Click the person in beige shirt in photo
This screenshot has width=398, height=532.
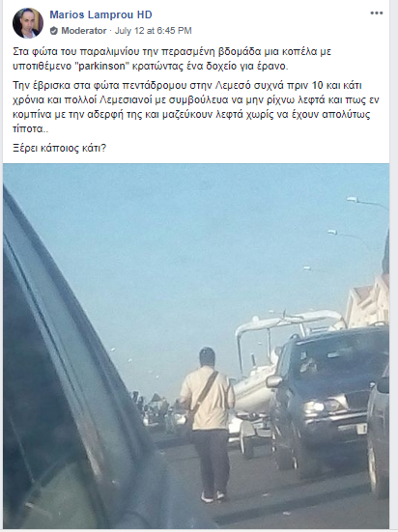(x=208, y=424)
